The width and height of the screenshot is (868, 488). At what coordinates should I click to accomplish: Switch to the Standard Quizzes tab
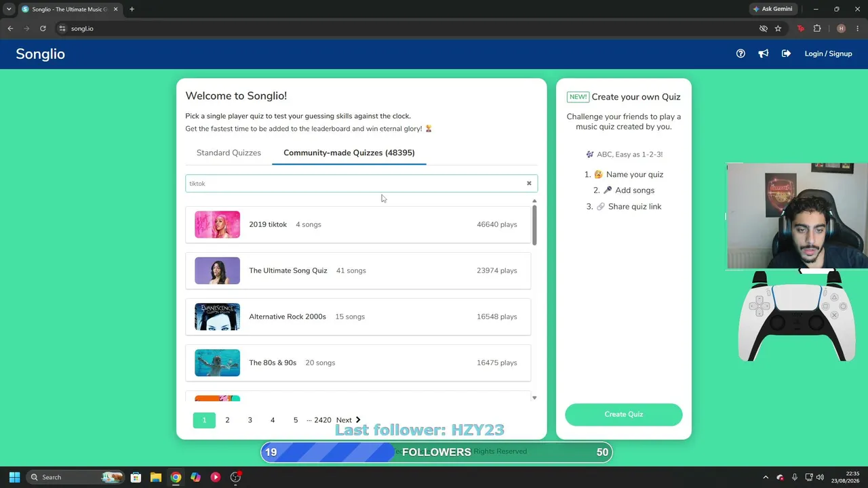coord(229,152)
